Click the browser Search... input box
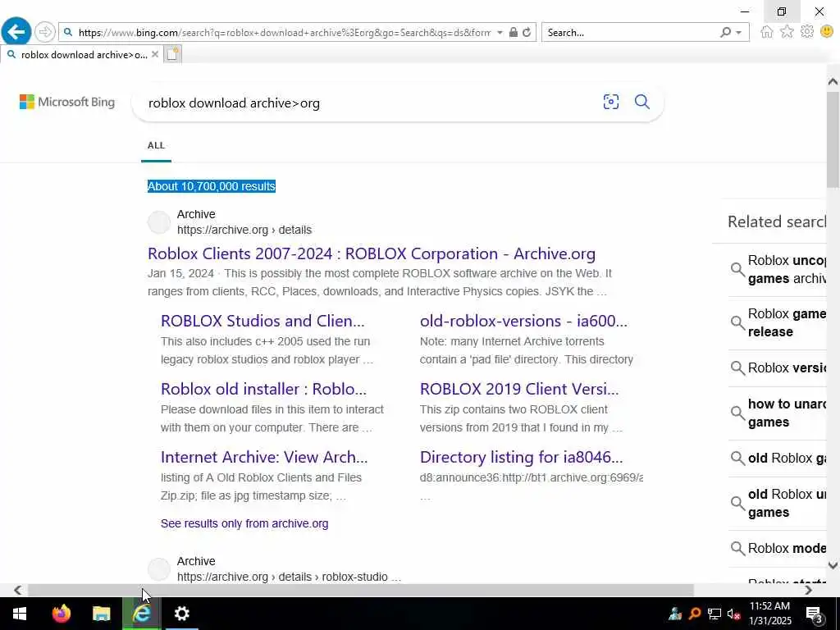Viewport: 840px width, 630px height. coord(631,33)
